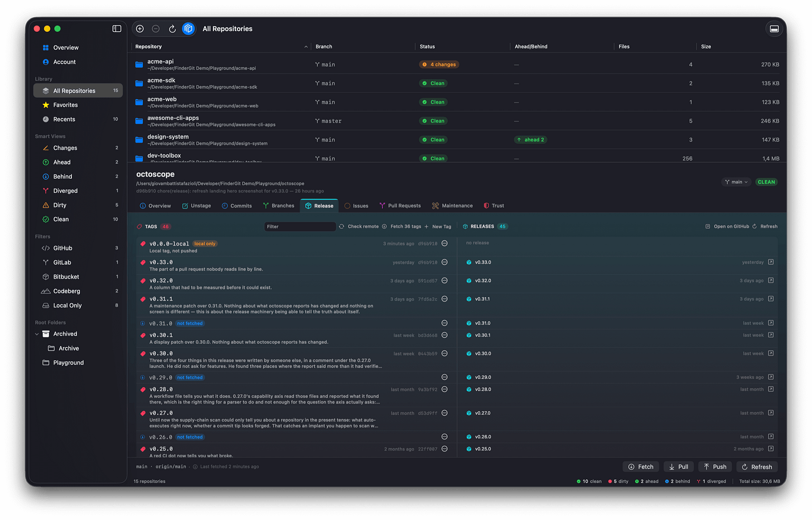The width and height of the screenshot is (812, 520).
Task: Click the add repository plus icon
Action: click(x=140, y=28)
